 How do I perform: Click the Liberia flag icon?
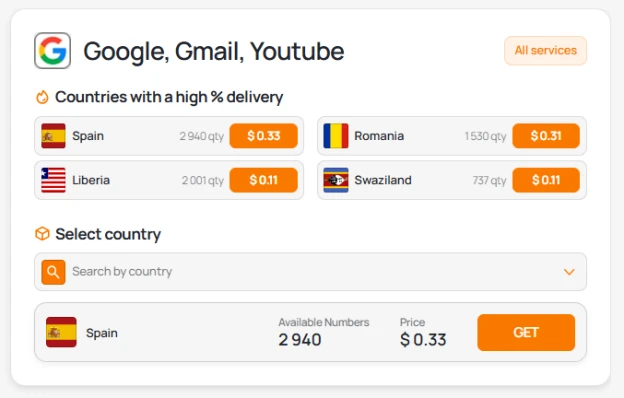coord(53,180)
